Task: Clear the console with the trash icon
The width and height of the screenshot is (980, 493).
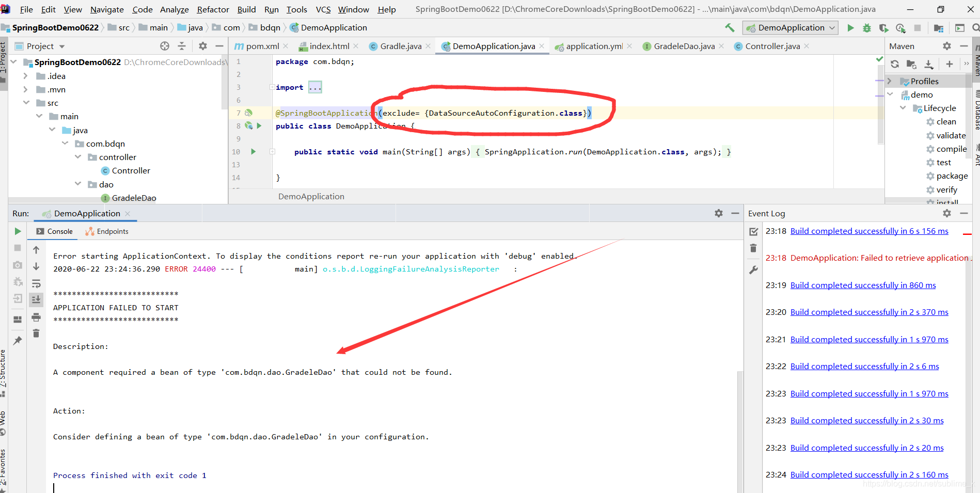Action: (36, 333)
